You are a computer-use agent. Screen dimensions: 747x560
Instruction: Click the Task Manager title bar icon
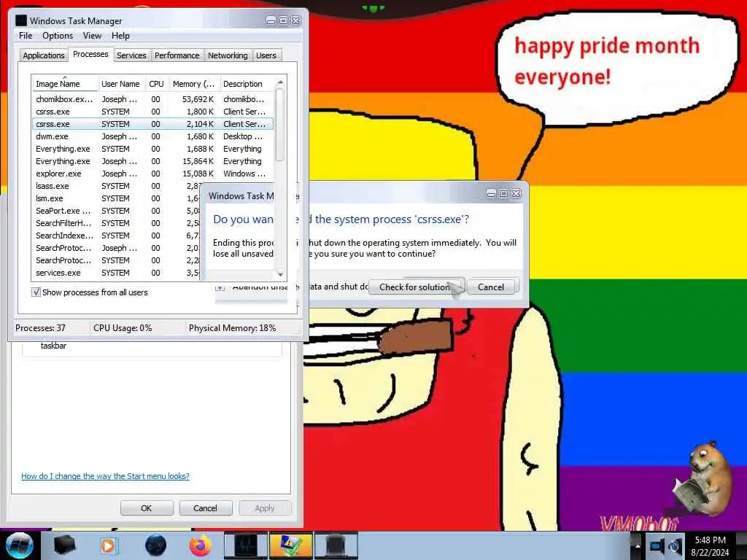click(x=21, y=20)
